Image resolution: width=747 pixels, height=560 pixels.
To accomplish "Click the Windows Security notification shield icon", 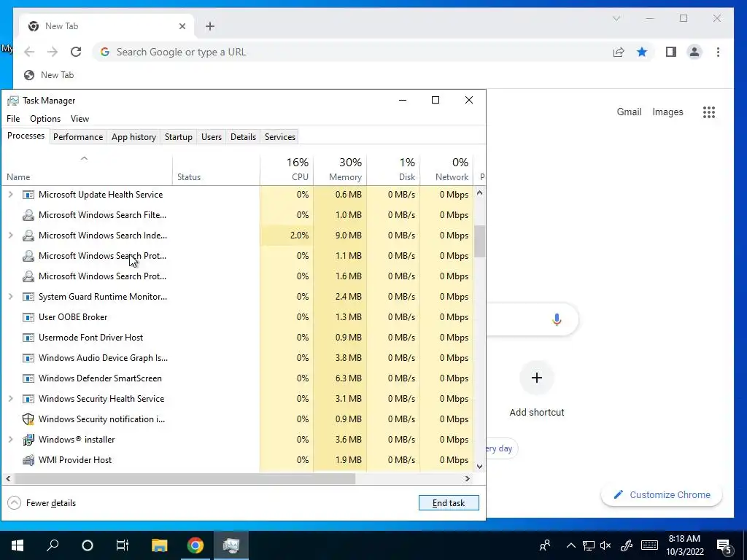I will pyautogui.click(x=28, y=419).
